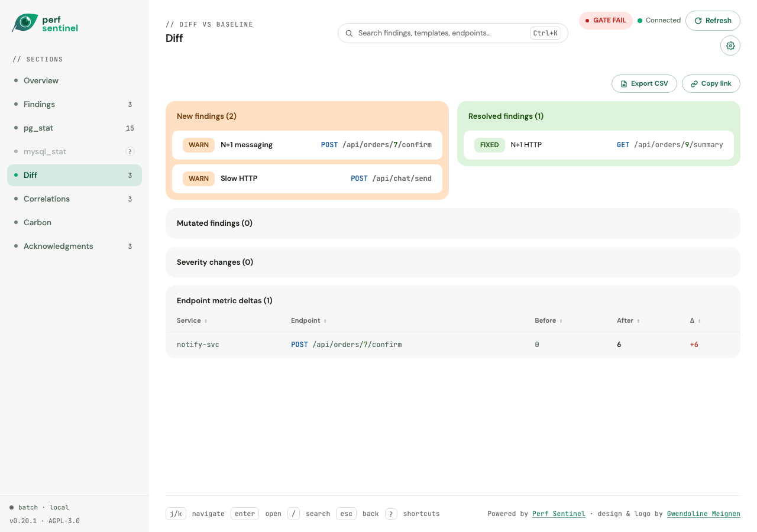Image resolution: width=757 pixels, height=532 pixels.
Task: Click the Copy link button
Action: (711, 83)
